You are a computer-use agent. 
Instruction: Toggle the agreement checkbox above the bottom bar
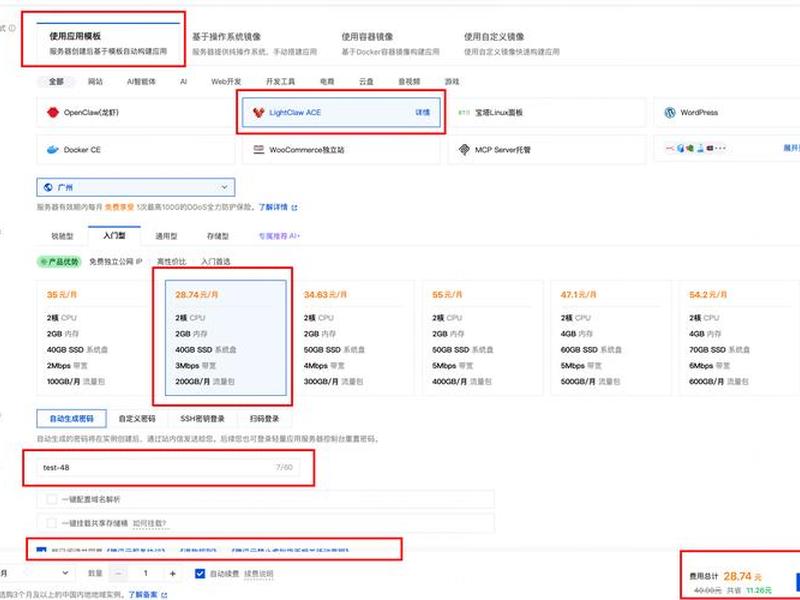coord(42,551)
